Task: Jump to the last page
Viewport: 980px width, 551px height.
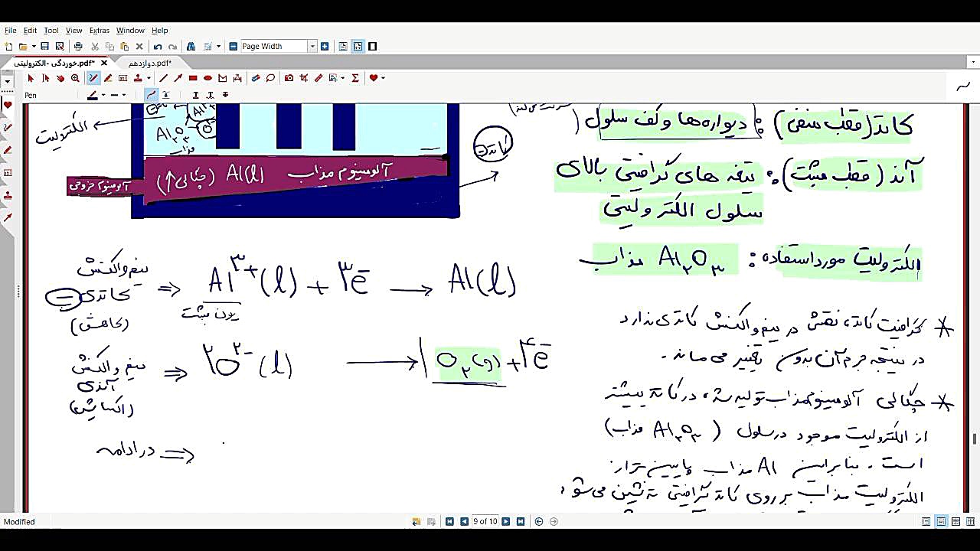Action: coord(521,522)
